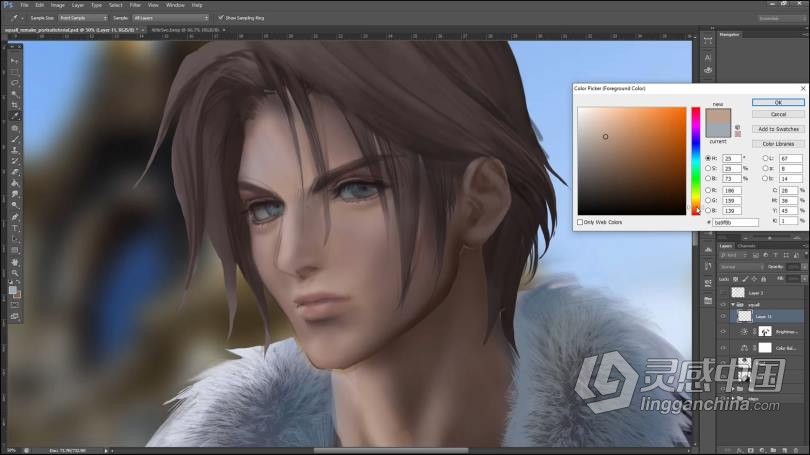This screenshot has height=455, width=810.
Task: Toggle visibility of Layer 11
Action: click(723, 316)
